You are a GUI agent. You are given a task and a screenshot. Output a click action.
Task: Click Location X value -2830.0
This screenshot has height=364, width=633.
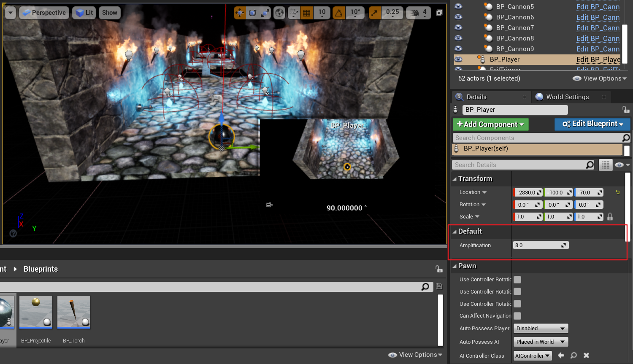(527, 192)
